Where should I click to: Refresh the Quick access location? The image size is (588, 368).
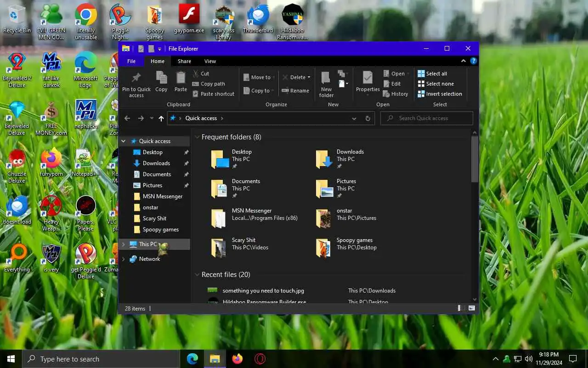[368, 118]
